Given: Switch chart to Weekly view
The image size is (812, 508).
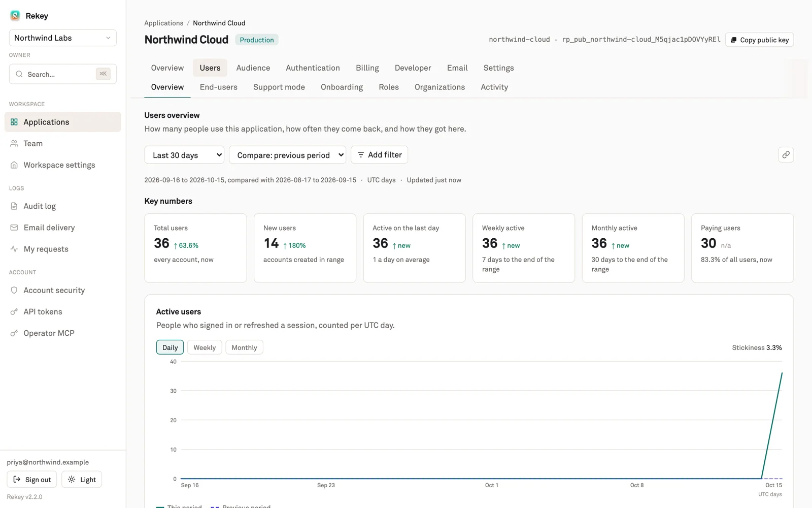Looking at the screenshot, I should click(x=205, y=347).
